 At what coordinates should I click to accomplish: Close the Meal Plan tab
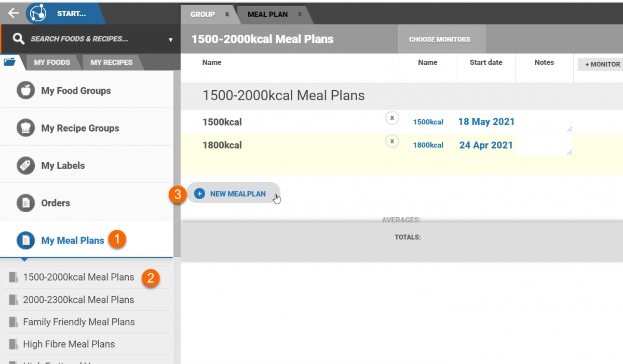coord(300,15)
